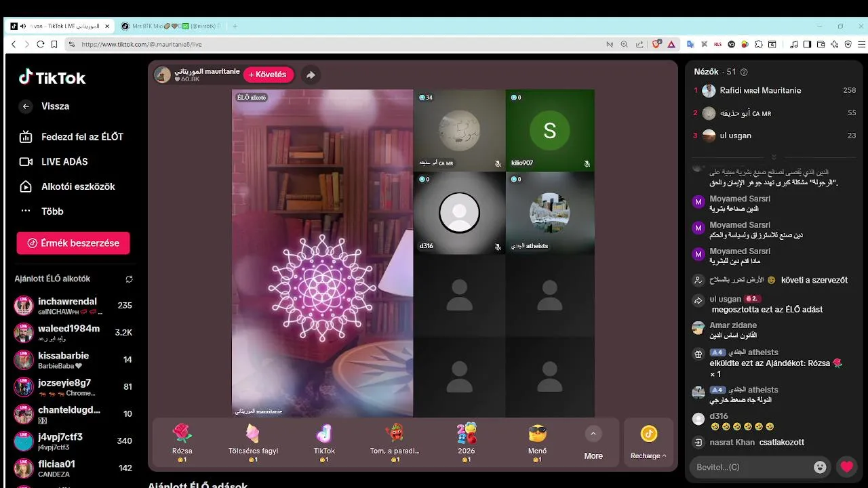Open the Recharge coins dropdown

(648, 443)
